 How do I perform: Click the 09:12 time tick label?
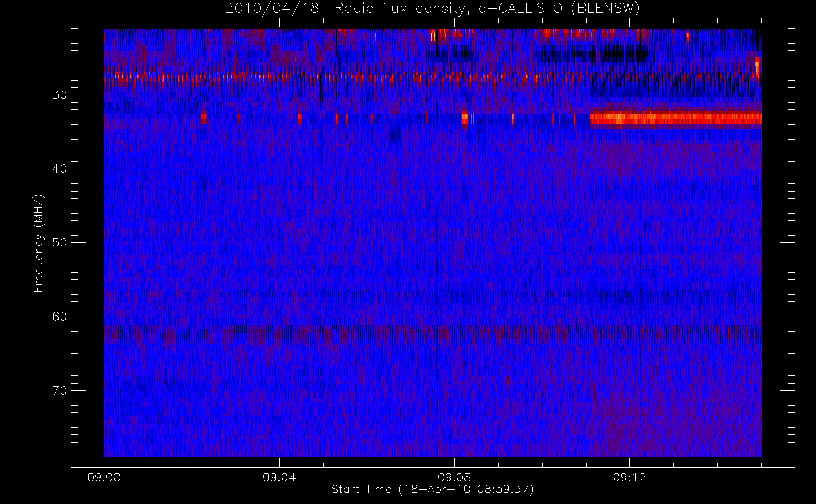[x=629, y=477]
